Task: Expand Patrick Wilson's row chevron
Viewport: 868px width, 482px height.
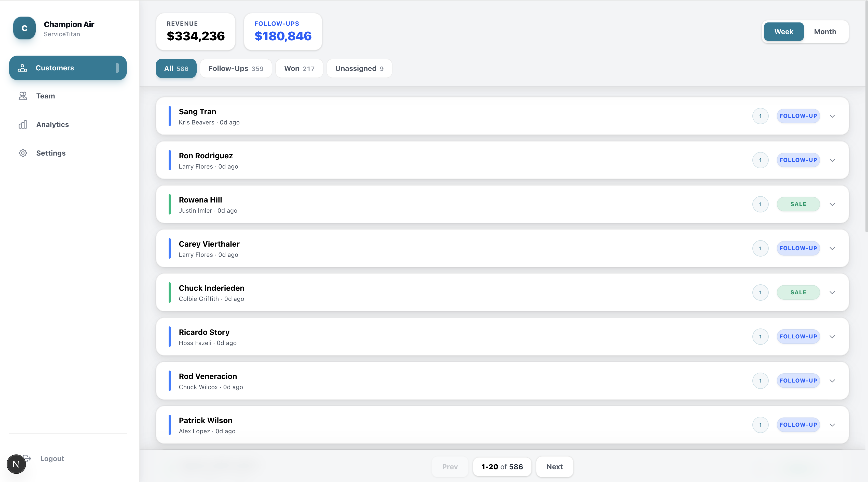Action: 832,425
